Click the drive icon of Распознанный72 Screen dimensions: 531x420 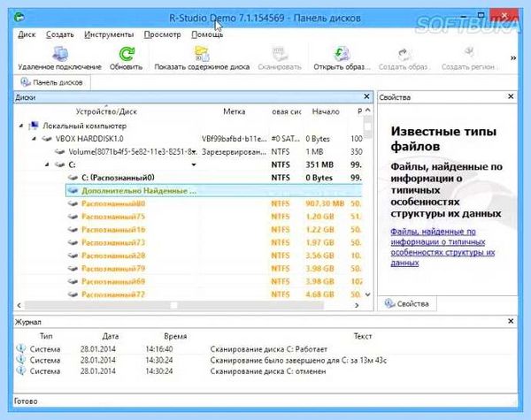[73, 294]
